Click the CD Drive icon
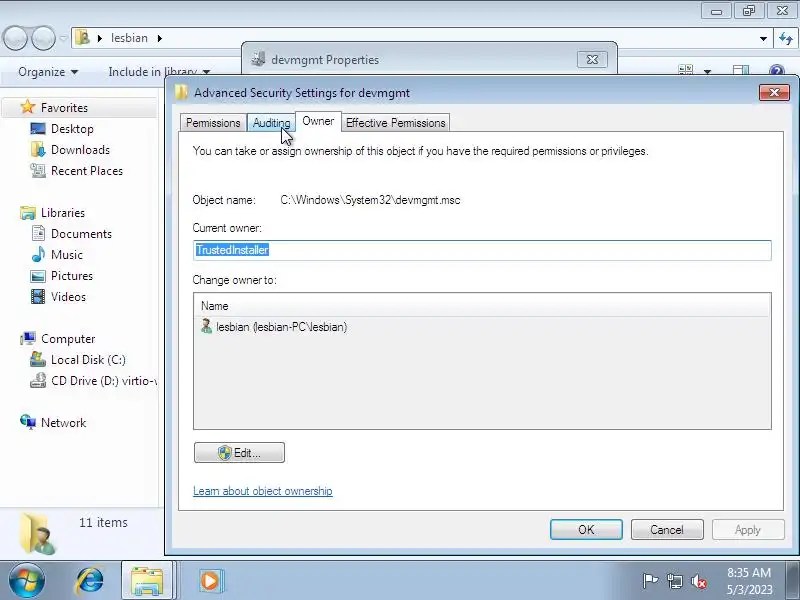Image resolution: width=800 pixels, height=600 pixels. click(38, 381)
